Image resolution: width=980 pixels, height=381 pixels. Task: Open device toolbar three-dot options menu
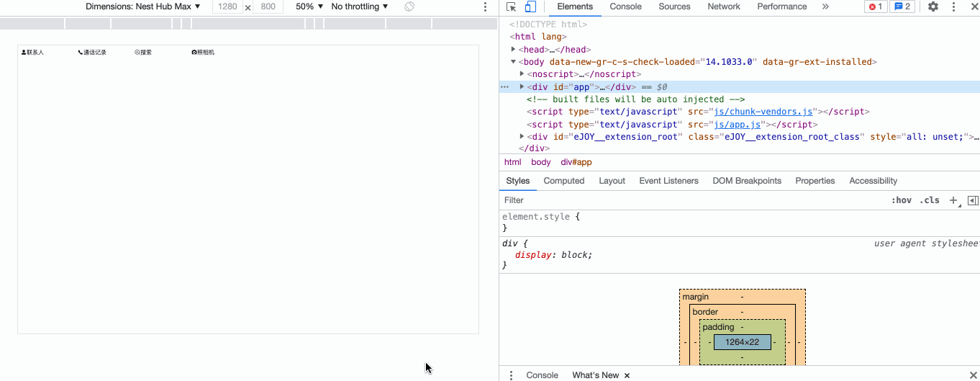point(485,6)
